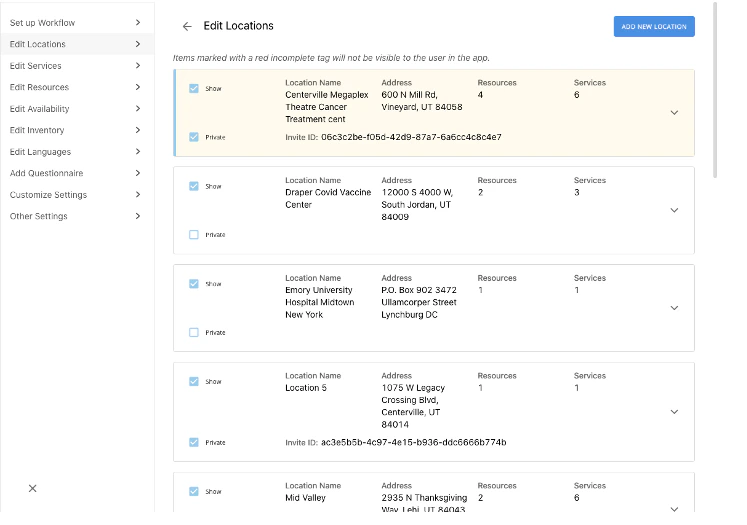Click chevron next to Edit Locations
This screenshot has height=525, width=747.
coord(138,44)
